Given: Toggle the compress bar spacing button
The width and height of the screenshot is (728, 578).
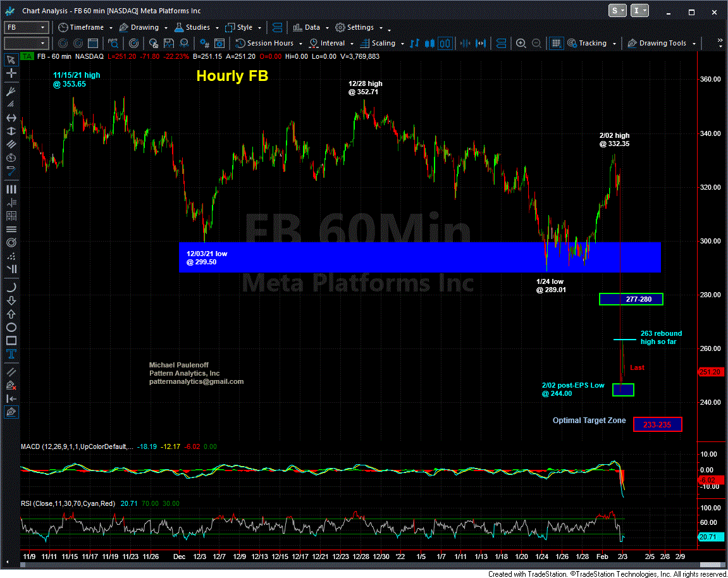Looking at the screenshot, I should click(466, 43).
